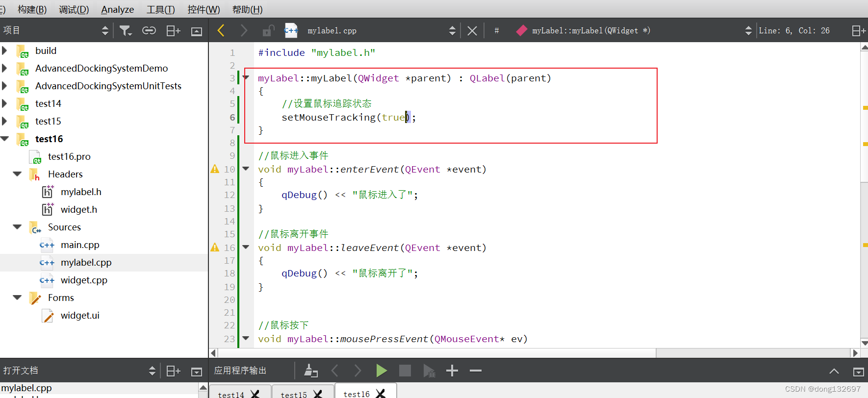Open the 打开文档 panel selector dropdown
Screen dimensions: 868x398
[152, 371]
